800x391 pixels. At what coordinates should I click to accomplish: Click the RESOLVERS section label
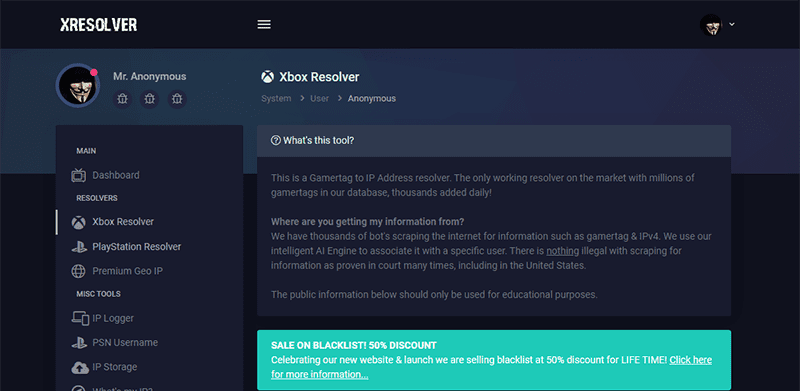(x=97, y=198)
